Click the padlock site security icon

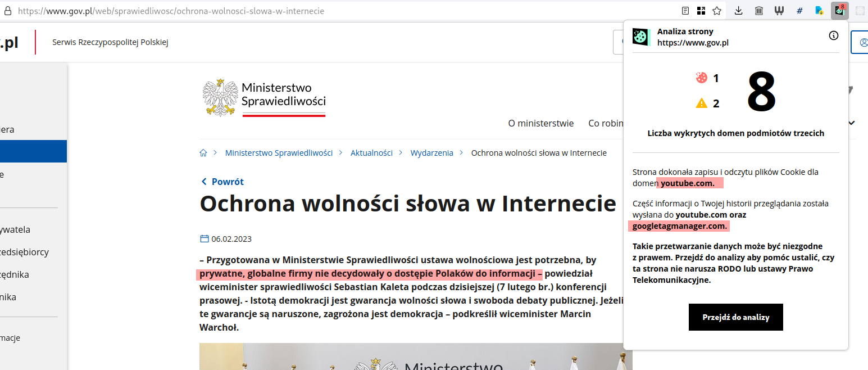point(8,11)
